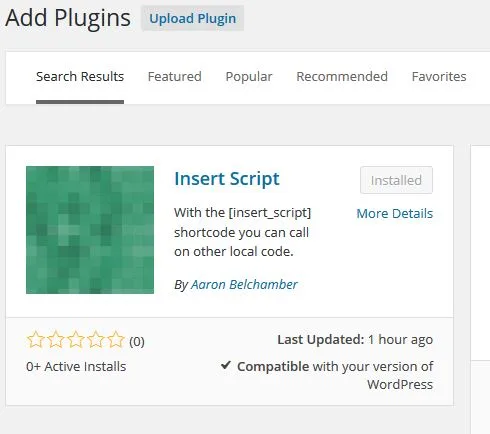Select the Search Results tab

80,77
